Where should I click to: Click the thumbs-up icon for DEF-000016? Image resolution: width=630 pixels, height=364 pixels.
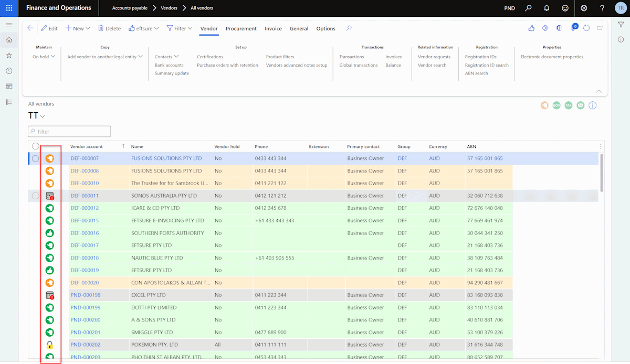pos(49,233)
